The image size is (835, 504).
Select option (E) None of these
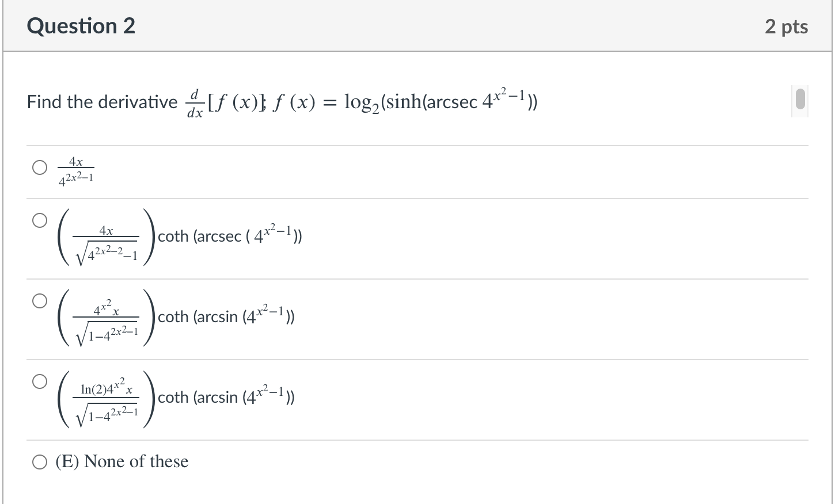coord(40,461)
